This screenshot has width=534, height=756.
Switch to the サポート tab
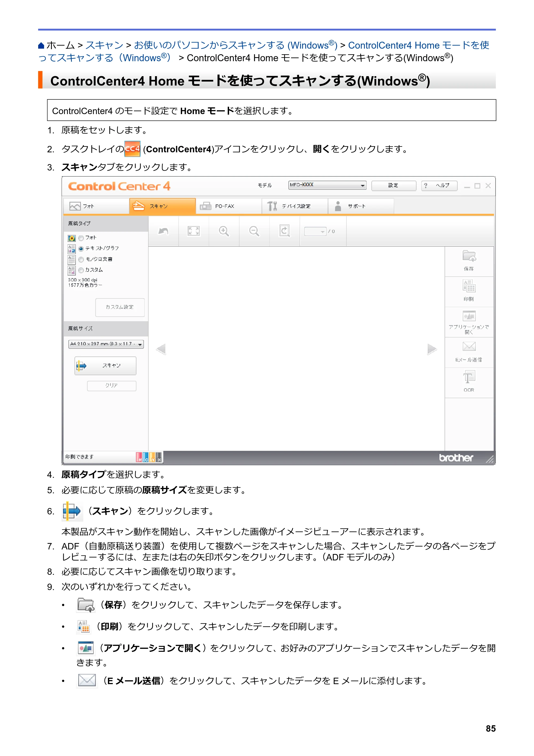[x=361, y=206]
